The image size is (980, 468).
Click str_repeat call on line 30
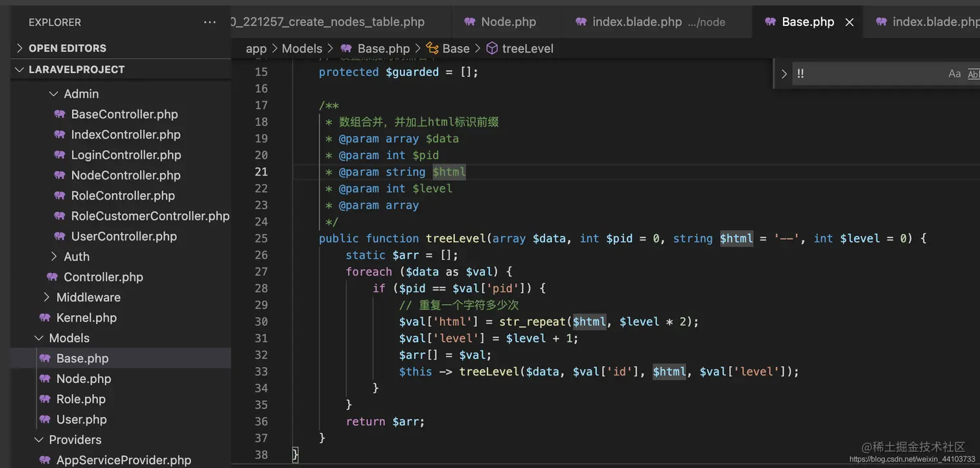(x=533, y=322)
